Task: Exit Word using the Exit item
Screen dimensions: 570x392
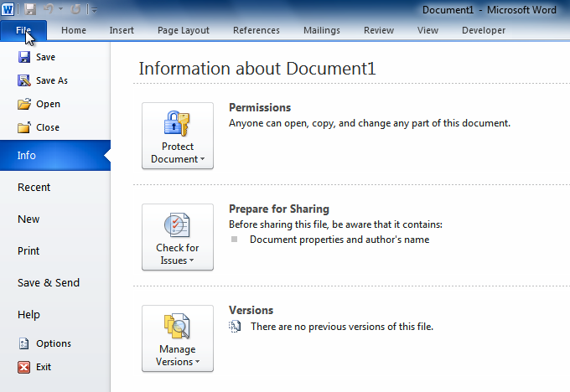Action: pos(43,367)
